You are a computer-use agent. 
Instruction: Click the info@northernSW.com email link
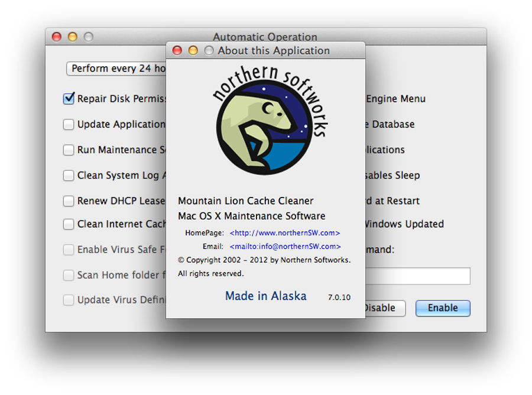pyautogui.click(x=285, y=247)
